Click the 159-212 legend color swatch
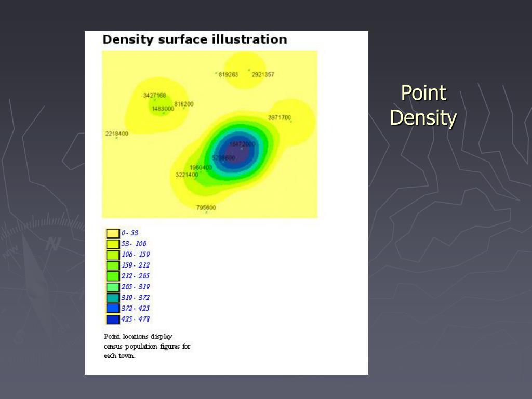The width and height of the screenshot is (532, 399). [113, 265]
